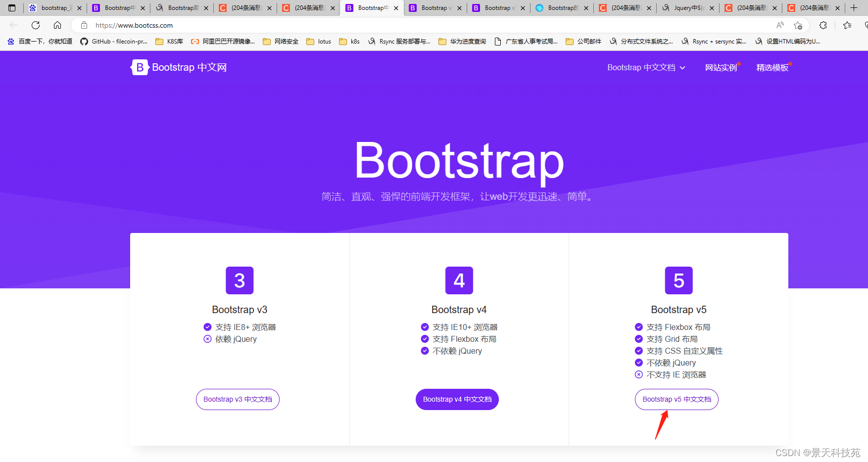Click the Bootstrap logo in the site header
The width and height of the screenshot is (868, 462).
139,67
